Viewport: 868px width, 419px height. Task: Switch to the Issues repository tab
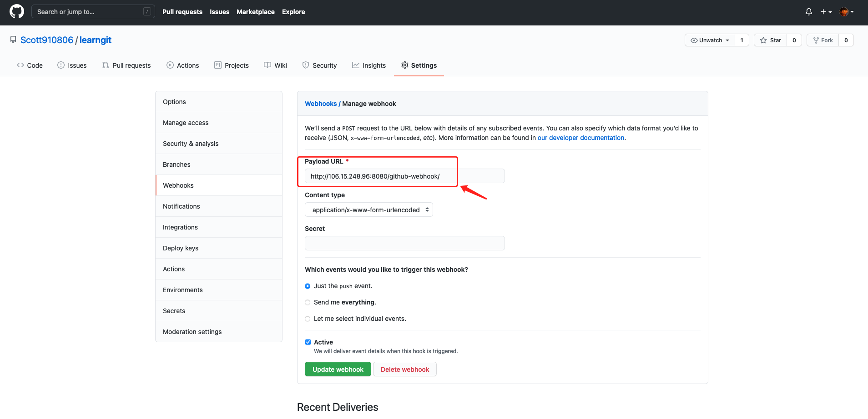pyautogui.click(x=72, y=65)
